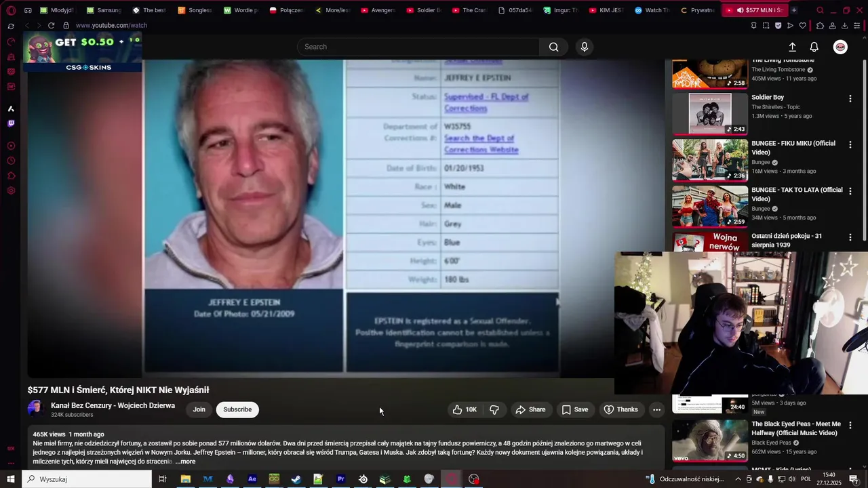The height and width of the screenshot is (488, 868).
Task: Switch to the Imgur browser tab
Action: tap(560, 10)
